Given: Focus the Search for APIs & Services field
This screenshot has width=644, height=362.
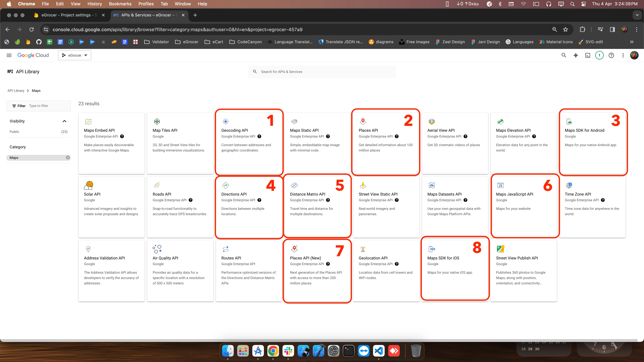Looking at the screenshot, I should pos(322,72).
